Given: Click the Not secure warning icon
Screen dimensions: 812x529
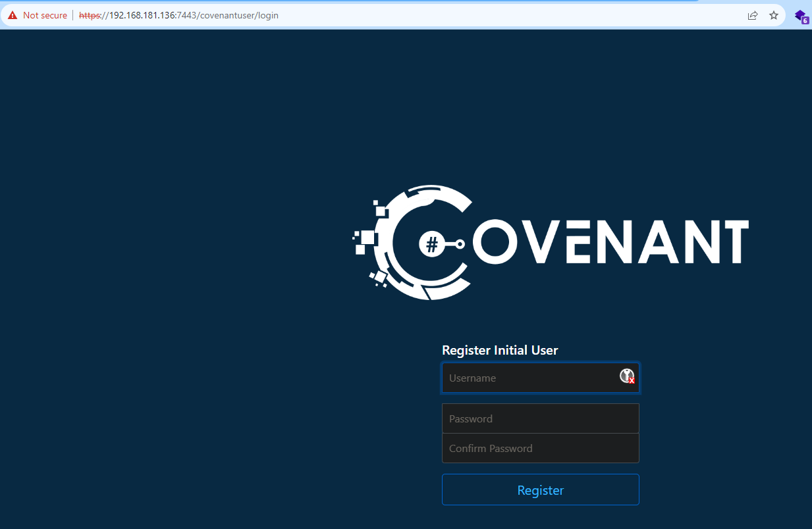Looking at the screenshot, I should (x=13, y=15).
